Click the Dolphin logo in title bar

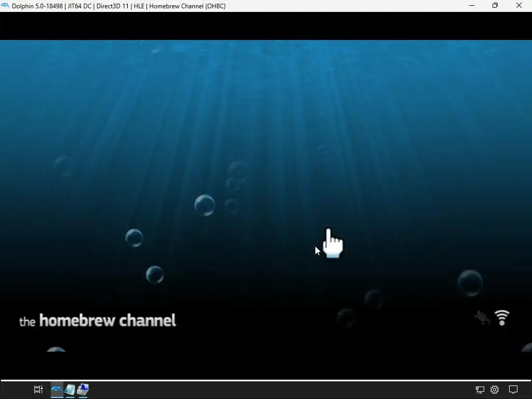click(x=5, y=6)
